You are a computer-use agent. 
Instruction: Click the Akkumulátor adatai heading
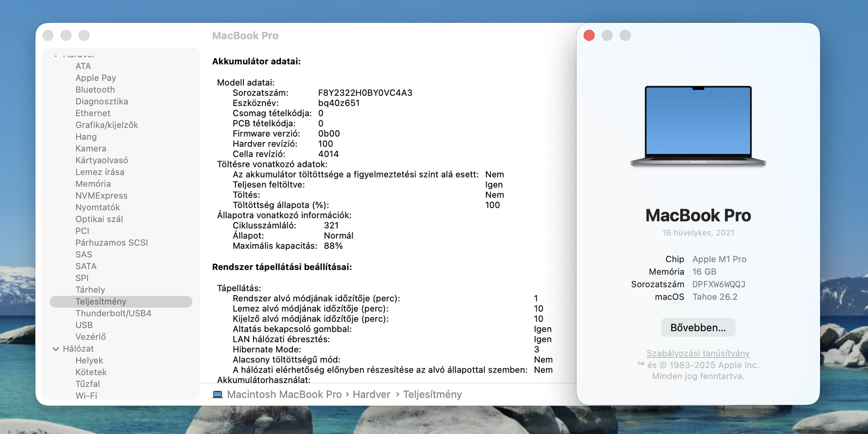[256, 61]
